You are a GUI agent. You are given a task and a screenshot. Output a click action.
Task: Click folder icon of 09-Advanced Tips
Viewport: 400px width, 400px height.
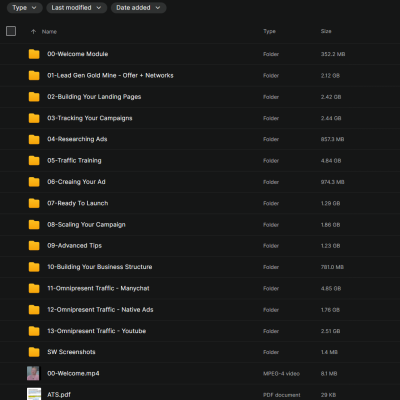(34, 246)
